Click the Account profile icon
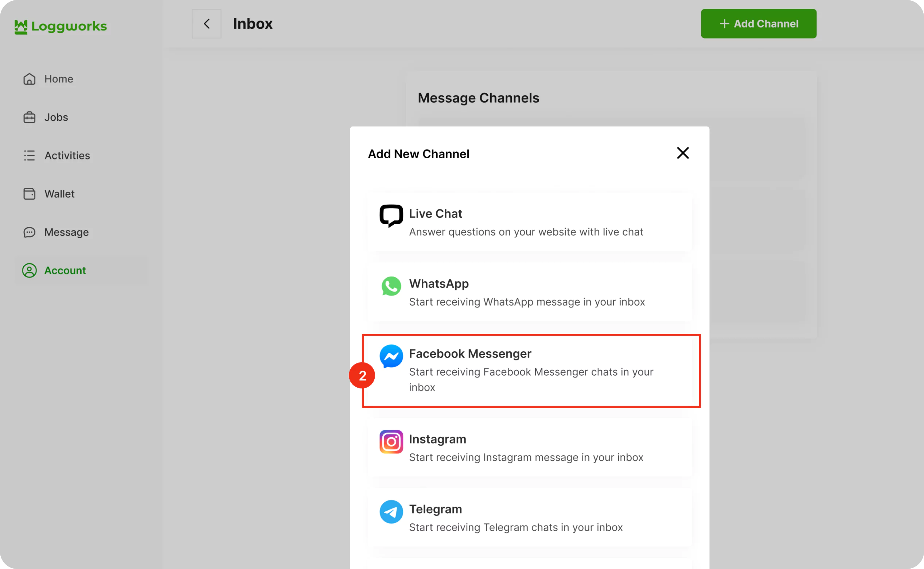The image size is (924, 569). click(29, 271)
